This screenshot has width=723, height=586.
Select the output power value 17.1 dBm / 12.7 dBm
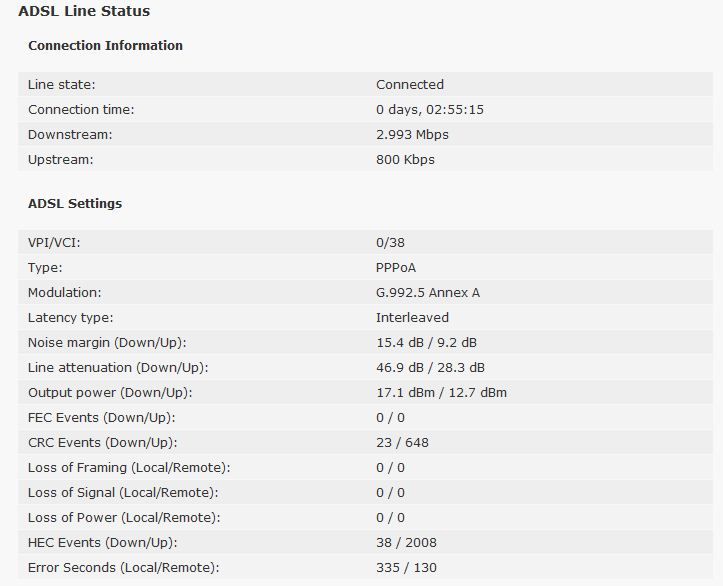click(441, 393)
